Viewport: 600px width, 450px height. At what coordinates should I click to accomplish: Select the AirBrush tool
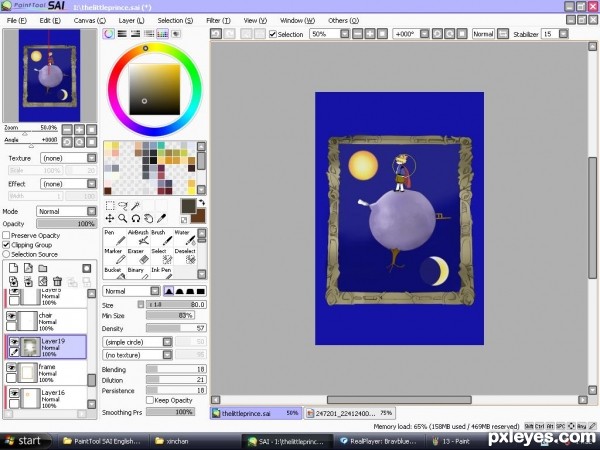[138, 238]
